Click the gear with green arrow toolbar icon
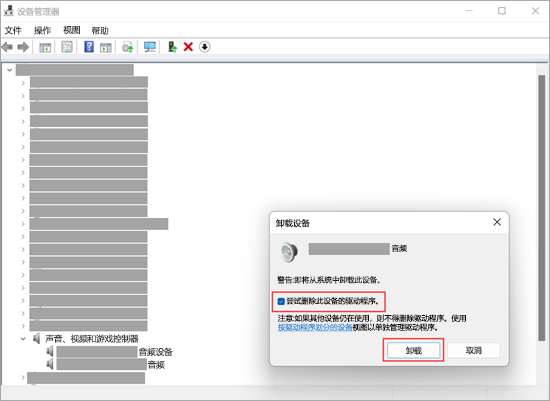550x401 pixels. 128,47
